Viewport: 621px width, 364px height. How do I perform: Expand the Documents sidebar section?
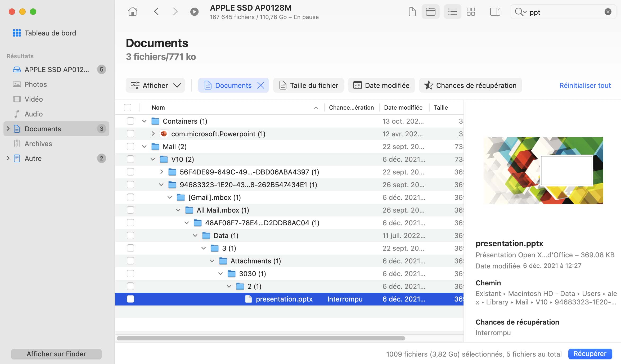pos(7,129)
